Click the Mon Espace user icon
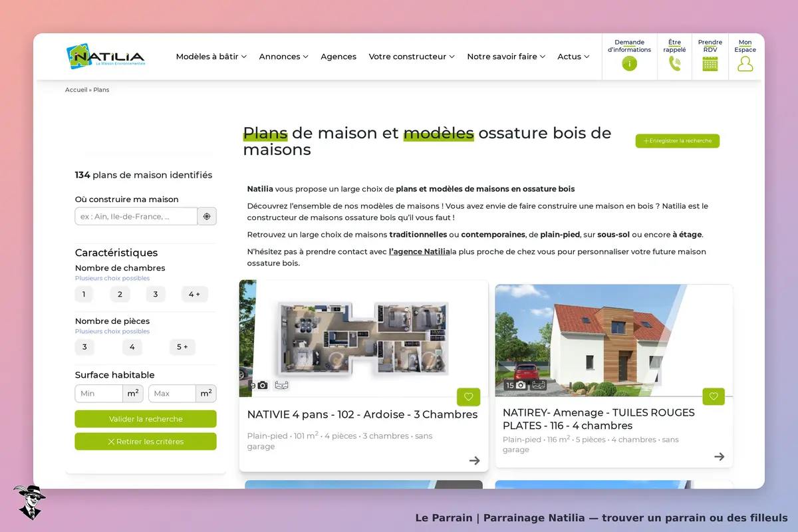 click(745, 64)
